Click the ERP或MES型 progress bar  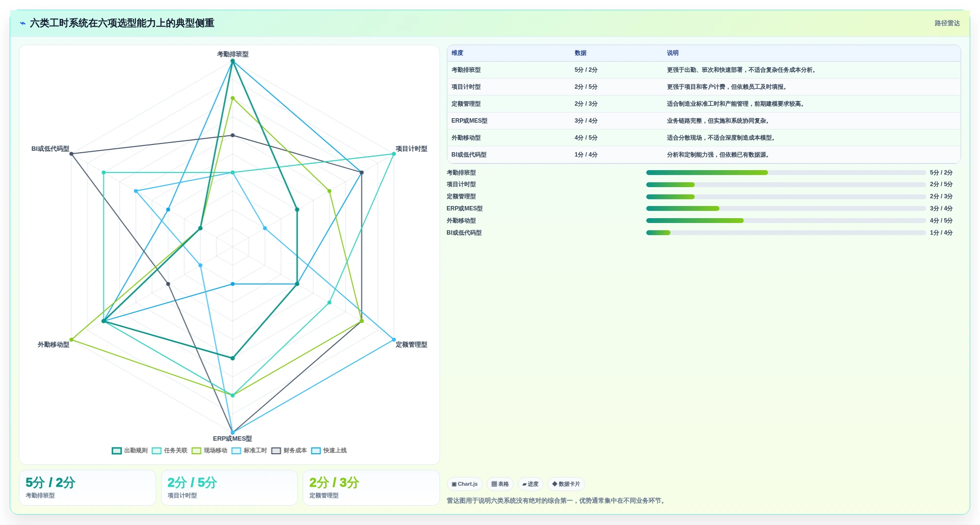tap(785, 208)
